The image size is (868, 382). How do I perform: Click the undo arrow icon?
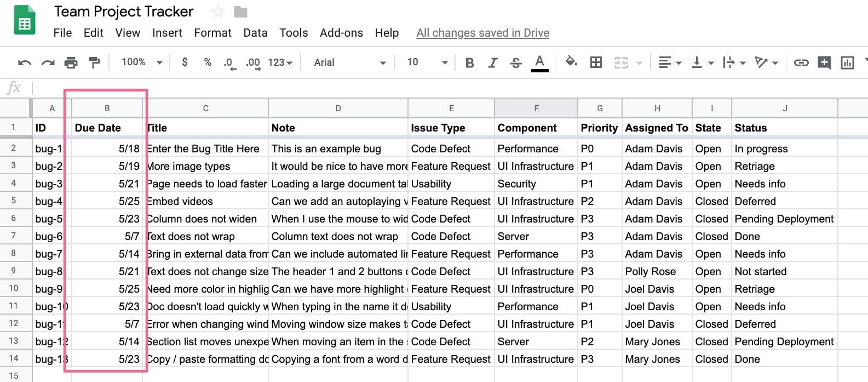(x=25, y=62)
